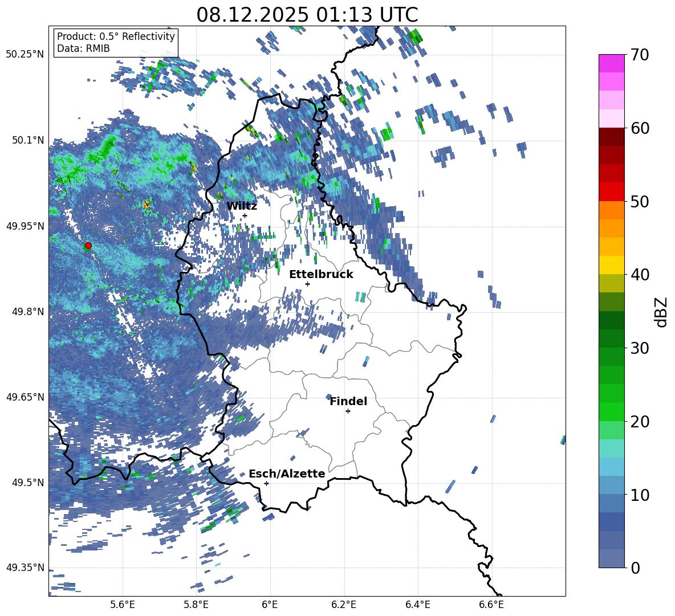Click the orange colorbar segment below 50
Screen dimensions: 675x616
tap(611, 210)
